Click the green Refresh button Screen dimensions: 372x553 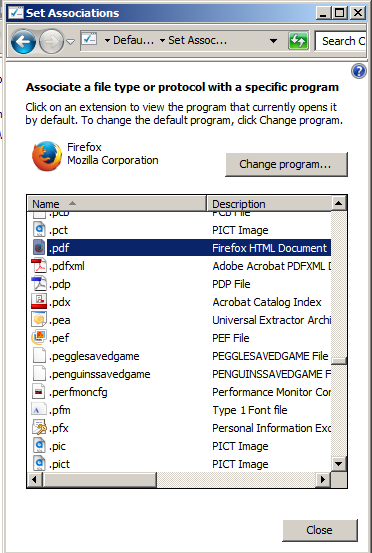298,41
